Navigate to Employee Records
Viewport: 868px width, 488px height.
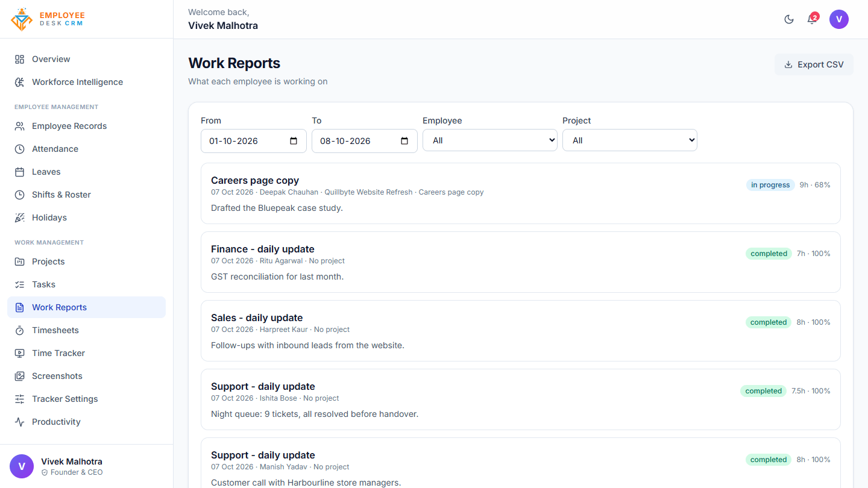tap(86, 126)
